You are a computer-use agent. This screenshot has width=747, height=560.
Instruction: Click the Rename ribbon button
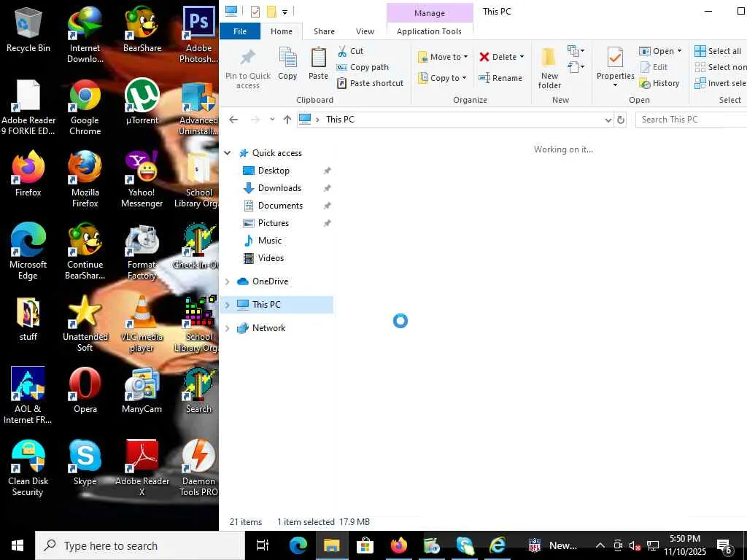pyautogui.click(x=500, y=78)
